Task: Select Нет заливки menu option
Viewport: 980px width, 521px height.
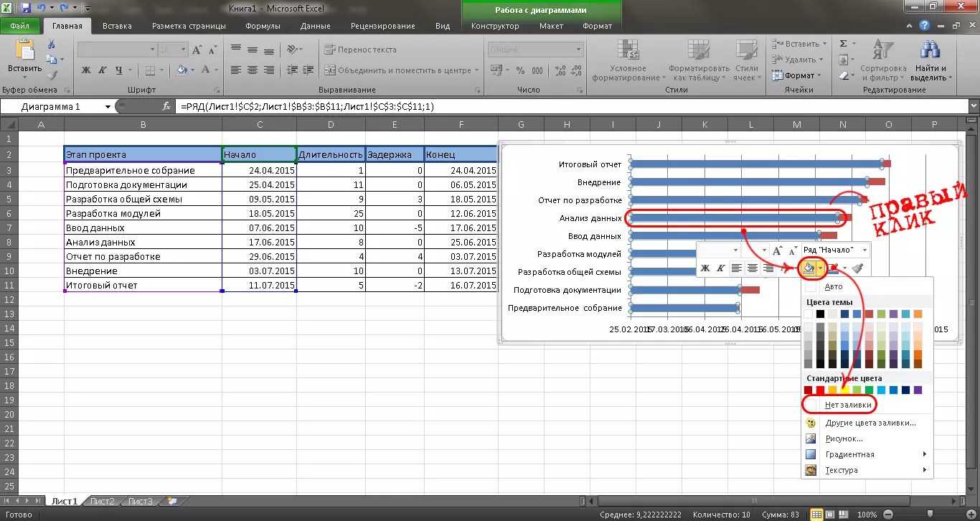Action: pos(848,405)
